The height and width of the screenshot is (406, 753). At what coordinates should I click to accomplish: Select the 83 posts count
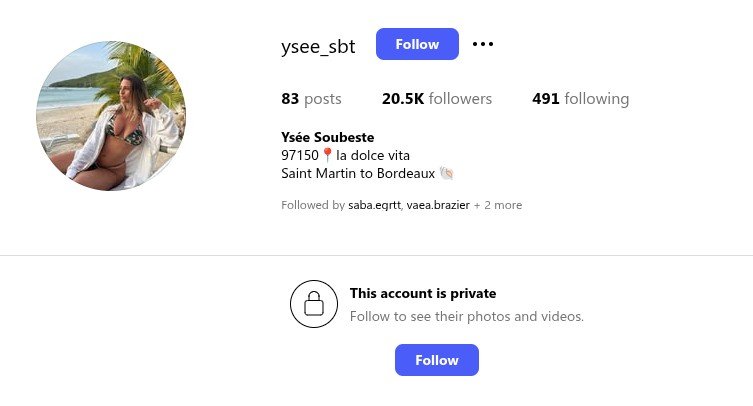311,99
